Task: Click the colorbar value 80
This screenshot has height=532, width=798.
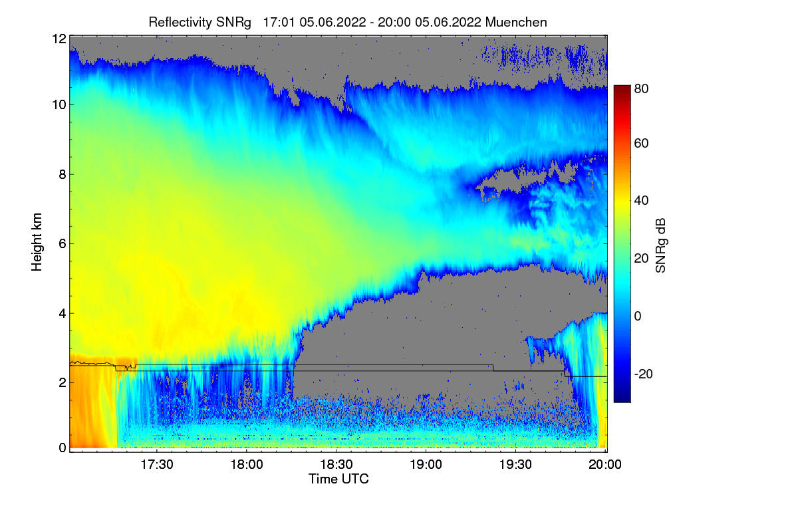Action: (641, 88)
